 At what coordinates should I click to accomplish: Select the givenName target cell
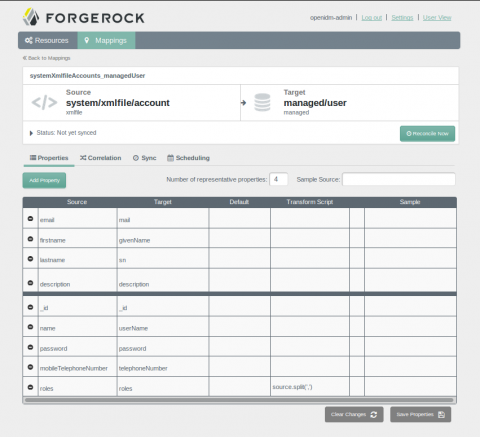pos(163,239)
